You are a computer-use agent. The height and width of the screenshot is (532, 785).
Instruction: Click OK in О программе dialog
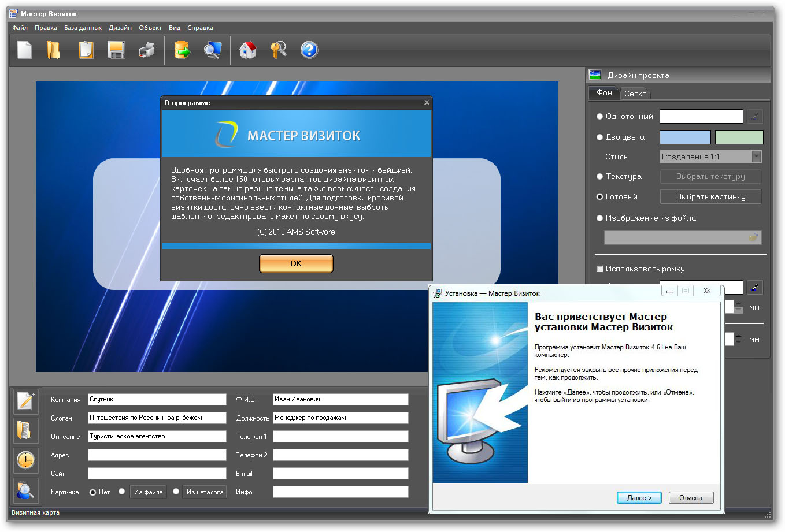(296, 263)
